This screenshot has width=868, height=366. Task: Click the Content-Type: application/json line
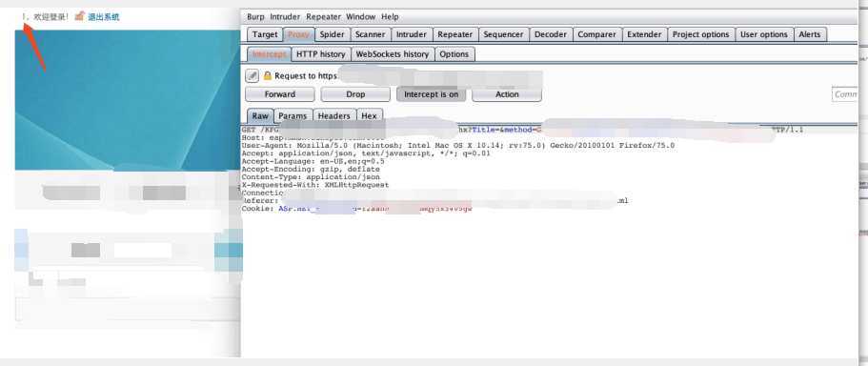click(311, 177)
